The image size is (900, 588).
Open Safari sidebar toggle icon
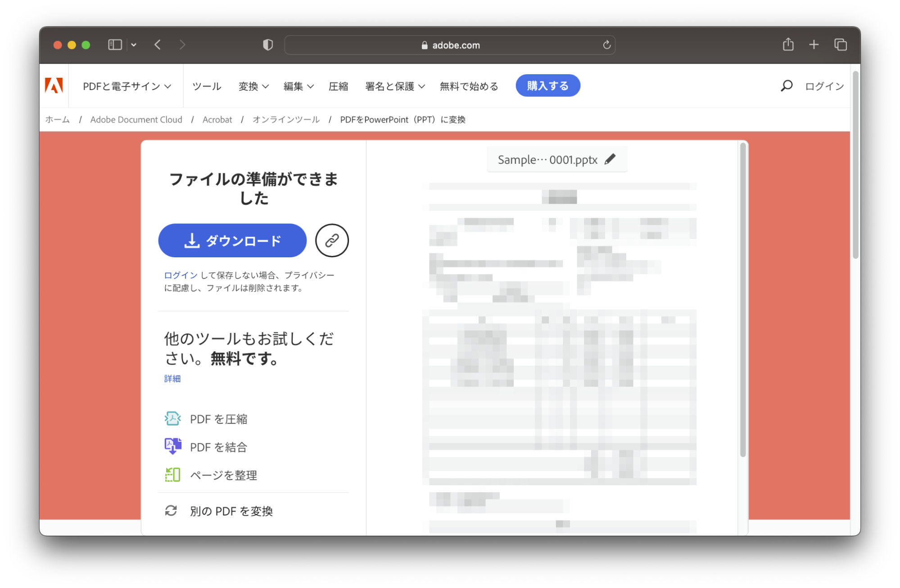point(115,45)
